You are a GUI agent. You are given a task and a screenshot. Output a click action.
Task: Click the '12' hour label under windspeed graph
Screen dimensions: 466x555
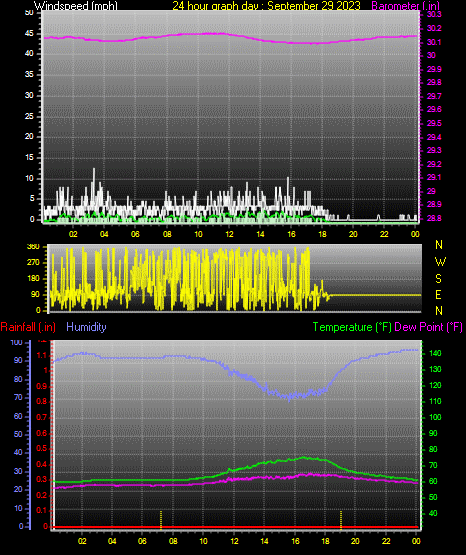click(229, 234)
